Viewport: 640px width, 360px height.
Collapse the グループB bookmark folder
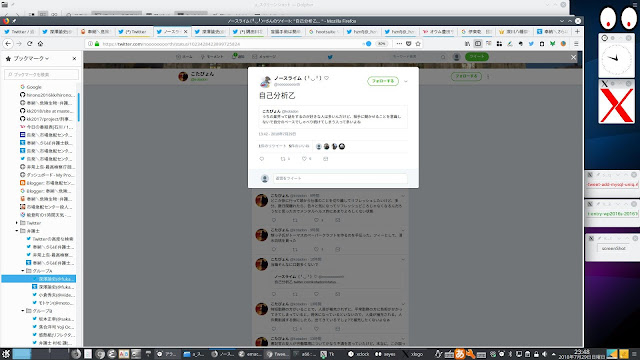click(23, 311)
